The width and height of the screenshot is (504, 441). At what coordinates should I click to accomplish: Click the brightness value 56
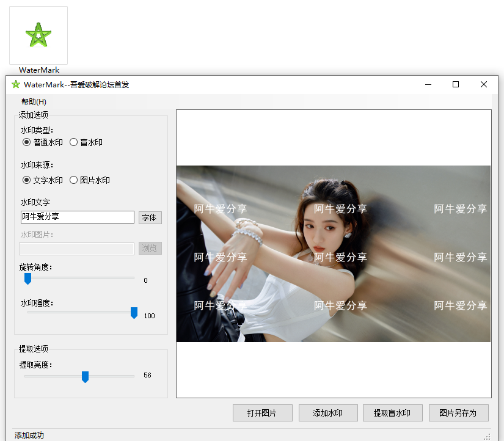pos(148,375)
